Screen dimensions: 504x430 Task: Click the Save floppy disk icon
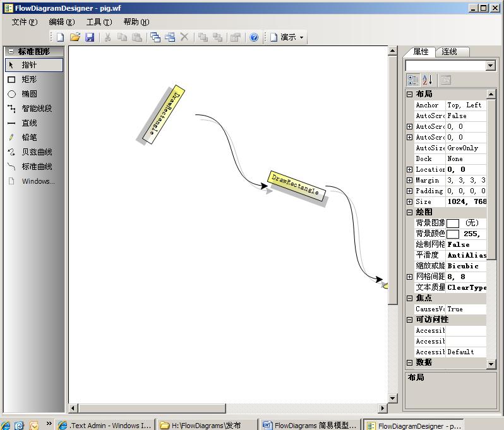click(90, 37)
